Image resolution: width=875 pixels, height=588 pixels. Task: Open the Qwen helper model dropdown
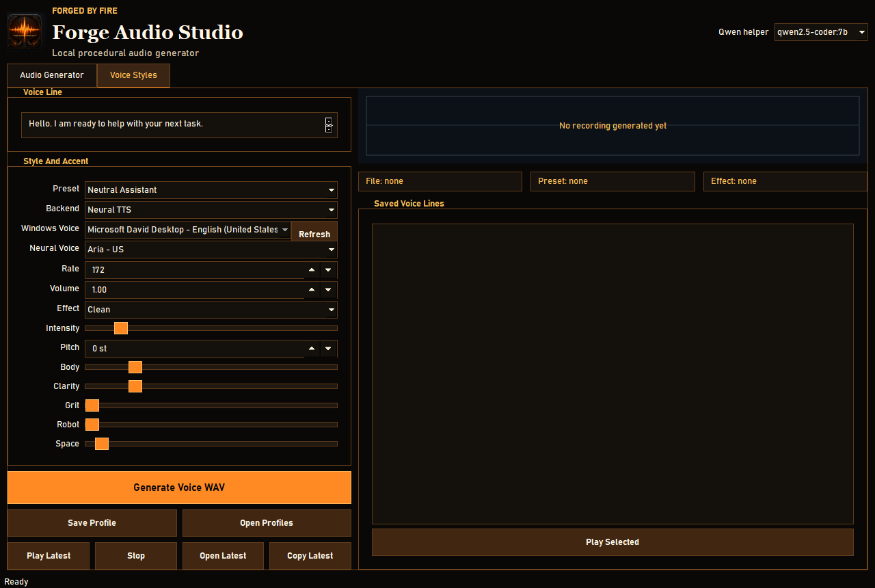click(x=821, y=32)
